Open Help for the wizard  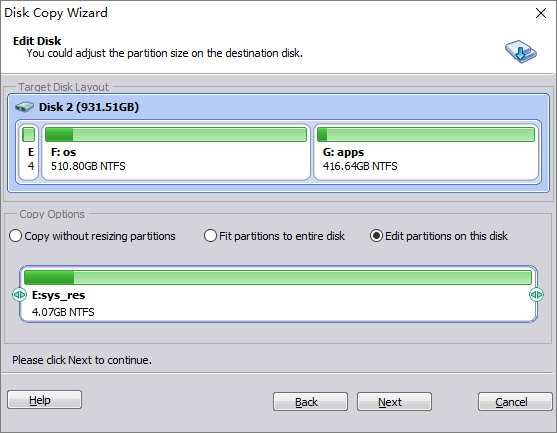pyautogui.click(x=44, y=400)
